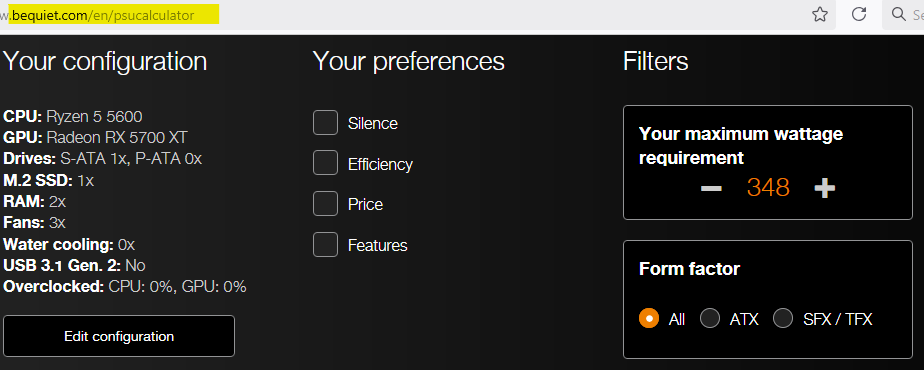
Task: Bookmark this page with the star icon
Action: [820, 15]
